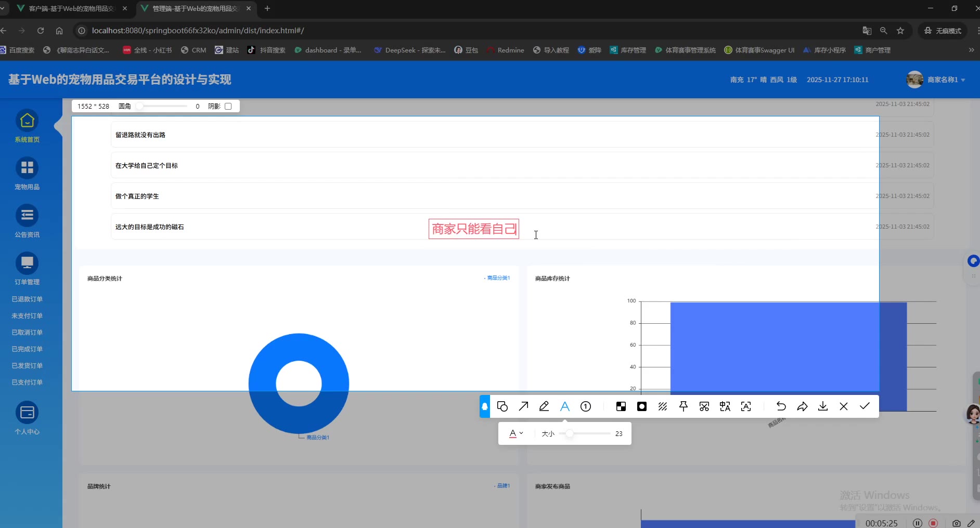This screenshot has width=980, height=528.
Task: Confirm screenshot with the checkmark
Action: pos(865,406)
